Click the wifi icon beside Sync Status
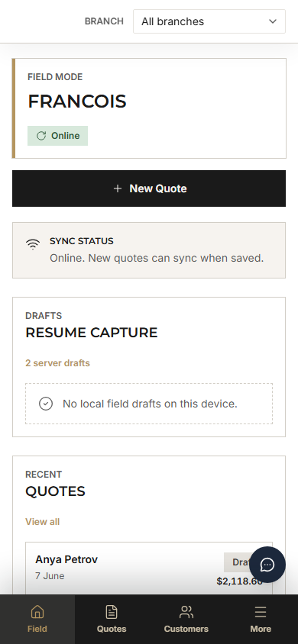This screenshot has width=298, height=644. [32, 244]
